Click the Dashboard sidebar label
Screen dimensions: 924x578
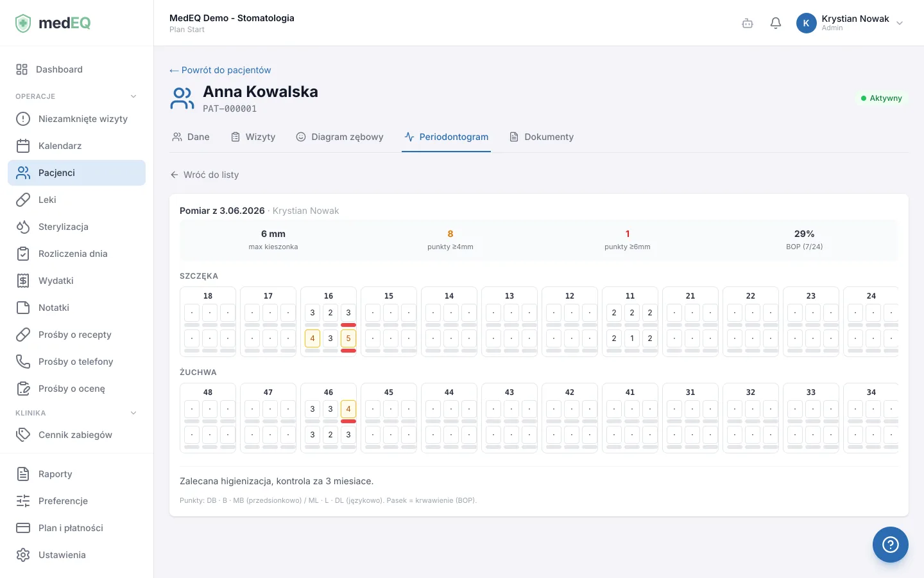(59, 69)
